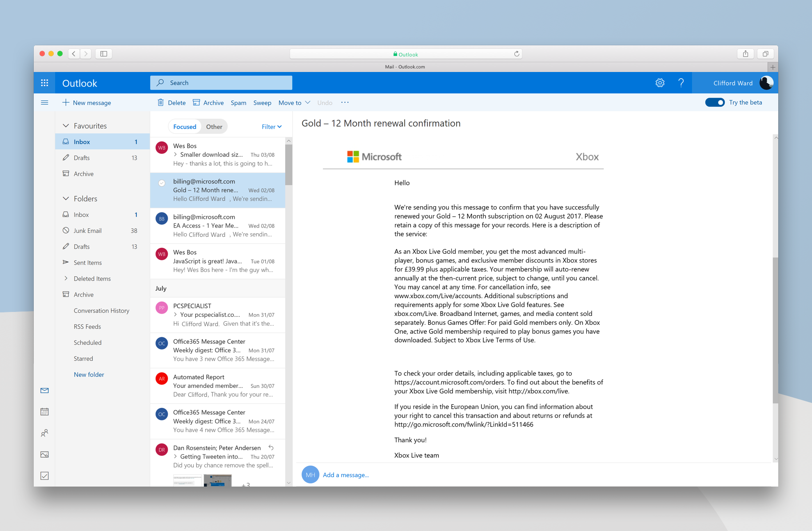Click the search magnifier icon
Image resolution: width=812 pixels, height=531 pixels.
160,83
